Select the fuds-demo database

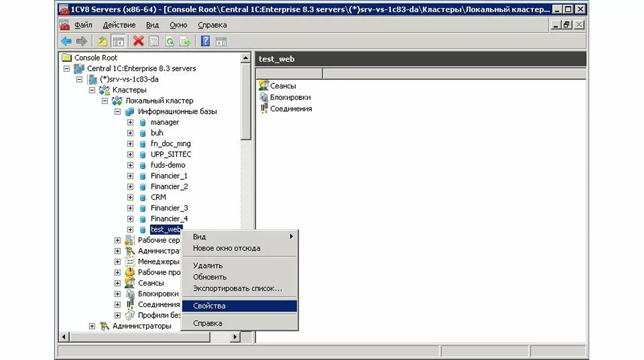[167, 165]
